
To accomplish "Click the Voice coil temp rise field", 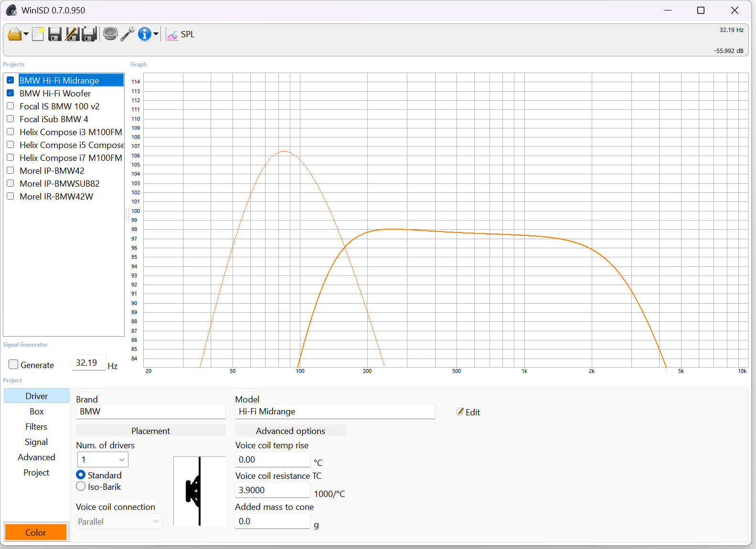I will point(272,460).
